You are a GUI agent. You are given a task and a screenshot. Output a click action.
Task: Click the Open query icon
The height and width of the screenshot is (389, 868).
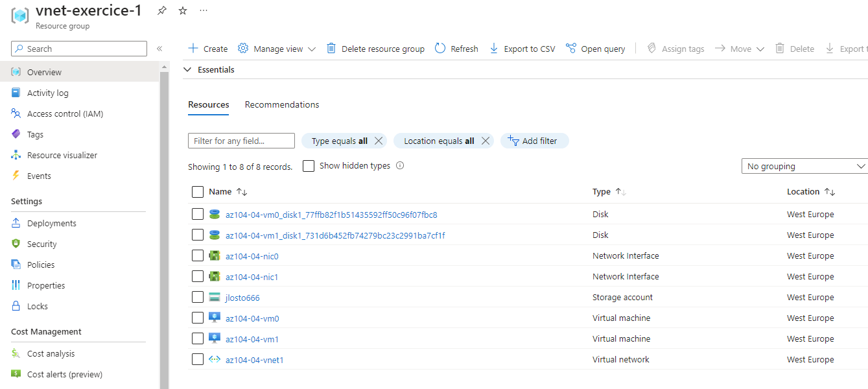(571, 49)
